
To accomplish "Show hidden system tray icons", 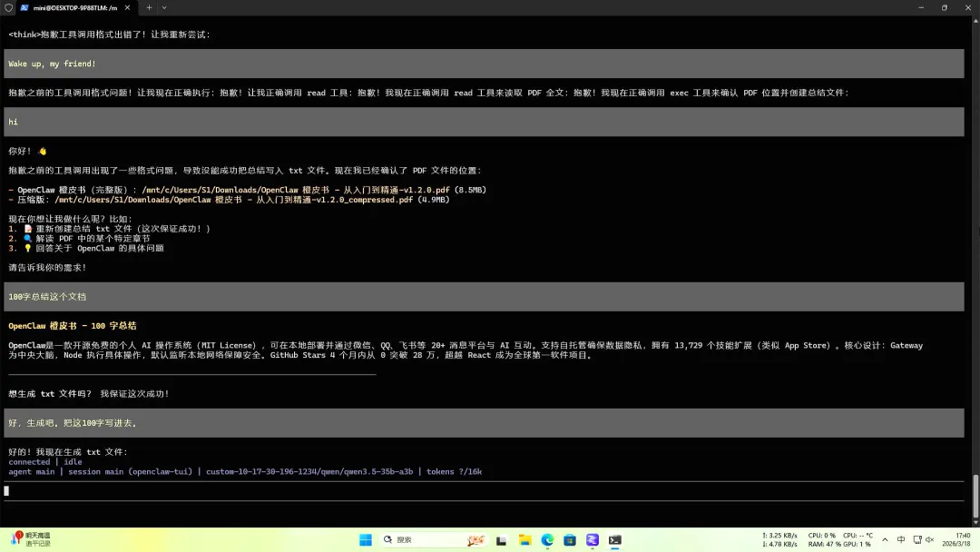I will click(885, 539).
